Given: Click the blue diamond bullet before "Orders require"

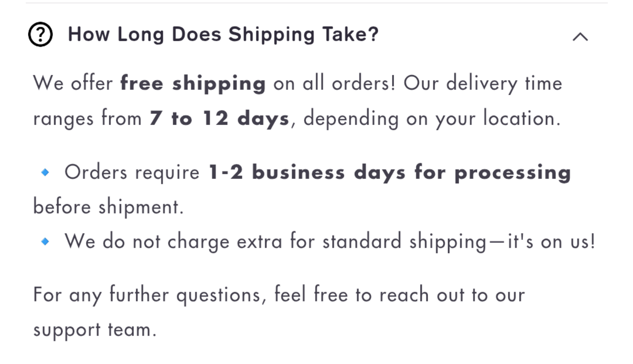Looking at the screenshot, I should click(x=45, y=173).
